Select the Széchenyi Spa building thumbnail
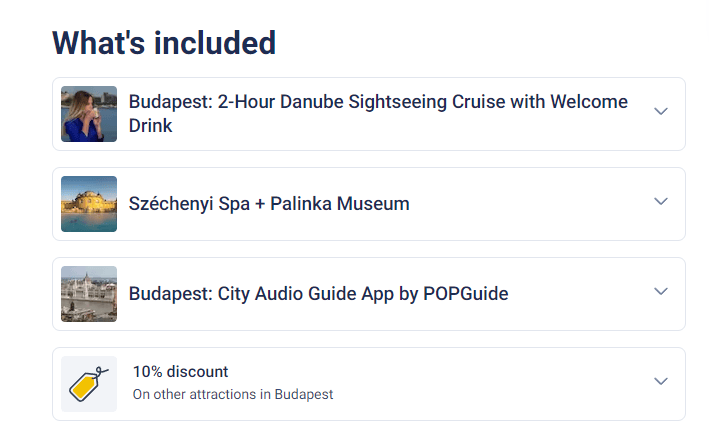 pyautogui.click(x=89, y=204)
